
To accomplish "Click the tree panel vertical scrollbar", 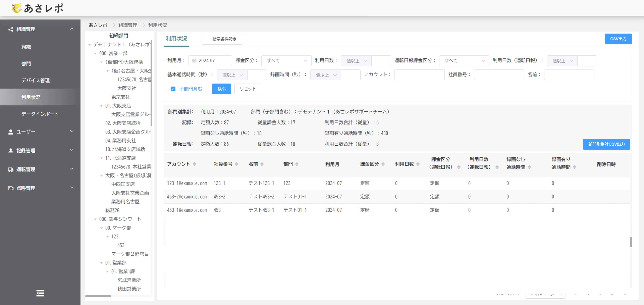I will coord(151,83).
